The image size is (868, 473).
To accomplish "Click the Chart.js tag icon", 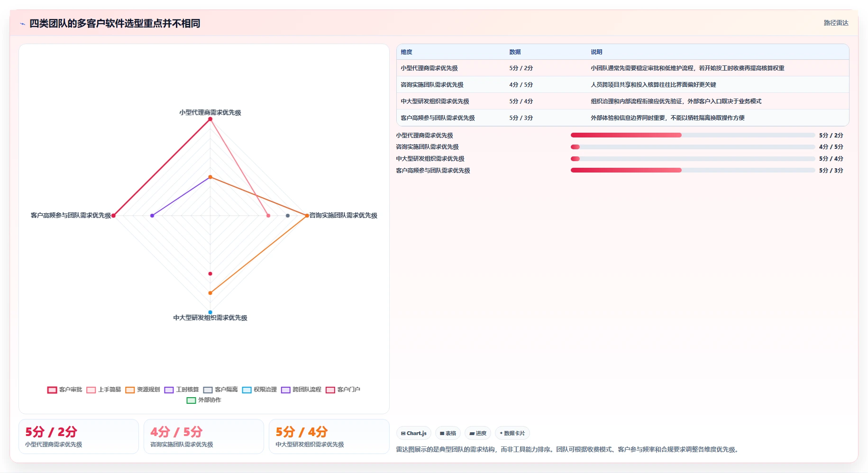I will tap(403, 433).
